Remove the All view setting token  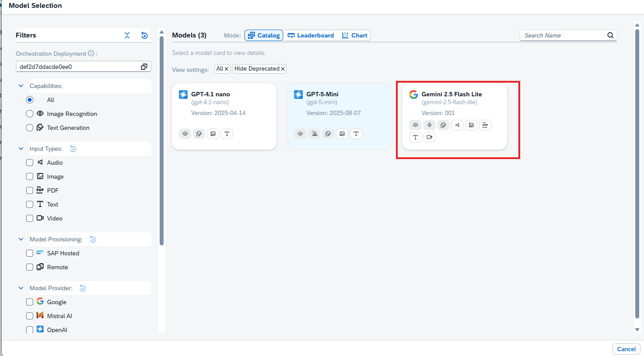click(x=226, y=69)
